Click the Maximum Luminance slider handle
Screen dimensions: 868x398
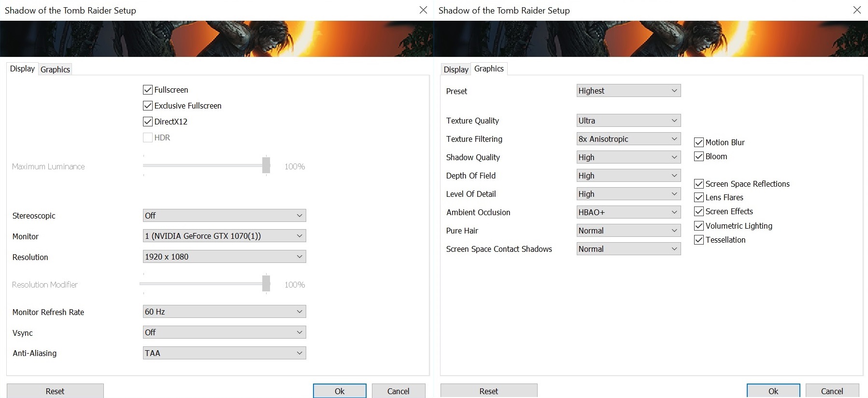click(x=266, y=165)
